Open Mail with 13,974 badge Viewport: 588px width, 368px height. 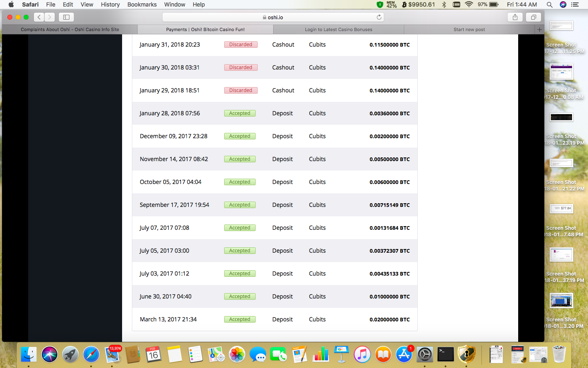(112, 354)
